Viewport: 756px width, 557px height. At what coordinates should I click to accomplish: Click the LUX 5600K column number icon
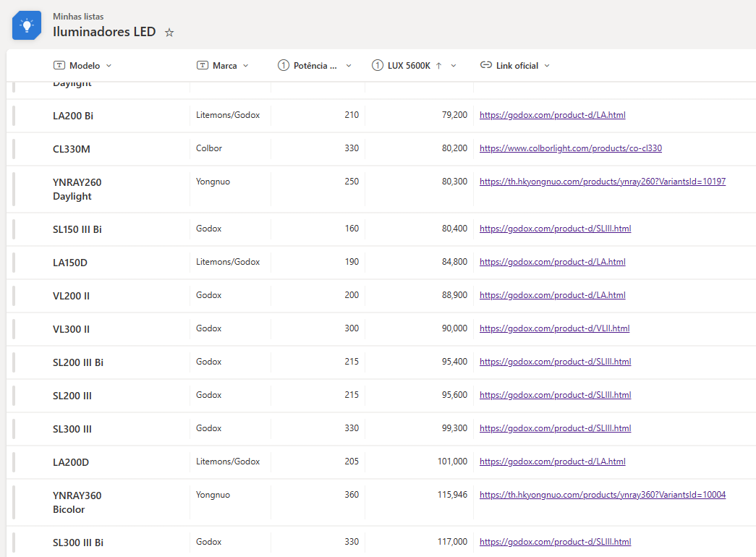(x=378, y=65)
